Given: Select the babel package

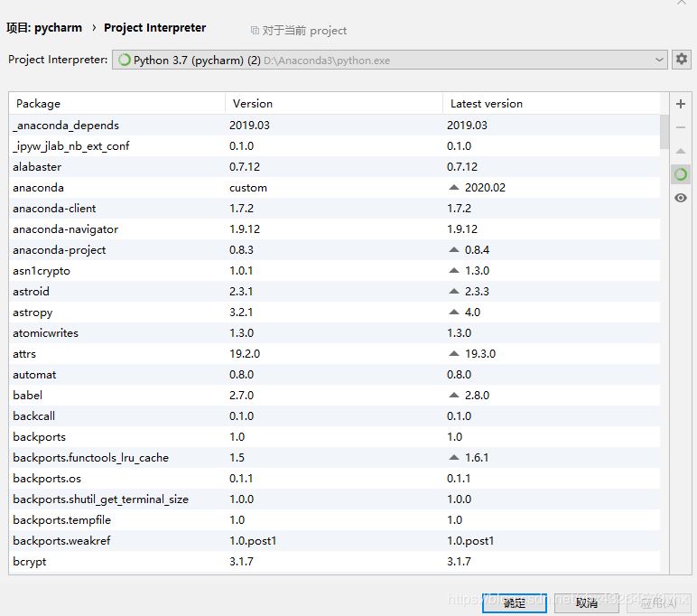Looking at the screenshot, I should pos(334,395).
